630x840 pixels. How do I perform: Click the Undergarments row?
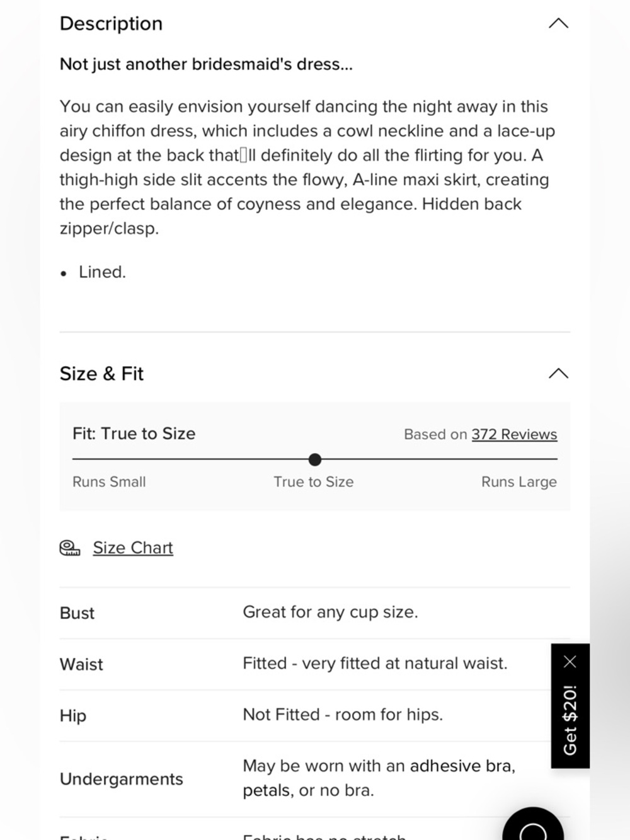315,779
